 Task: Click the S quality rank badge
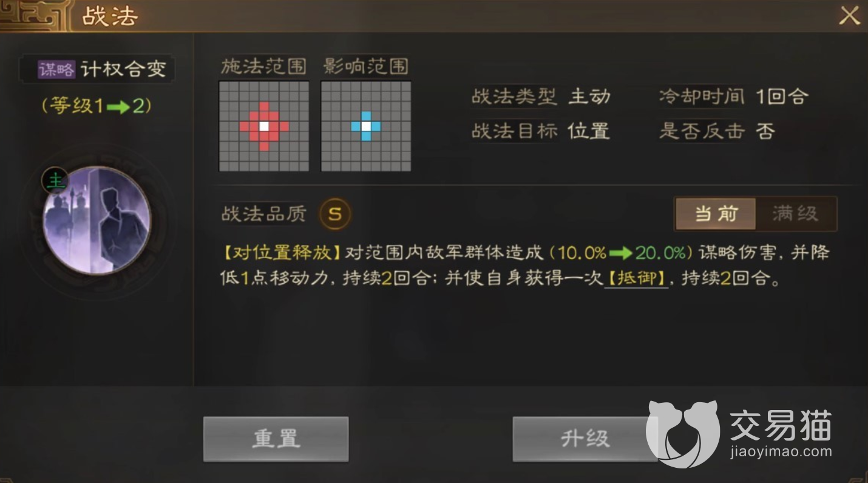pos(335,214)
